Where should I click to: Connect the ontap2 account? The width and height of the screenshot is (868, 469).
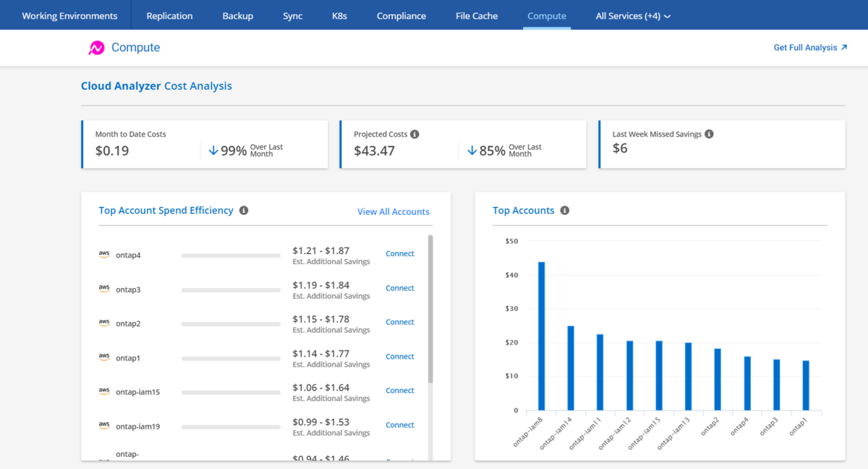[x=400, y=322]
